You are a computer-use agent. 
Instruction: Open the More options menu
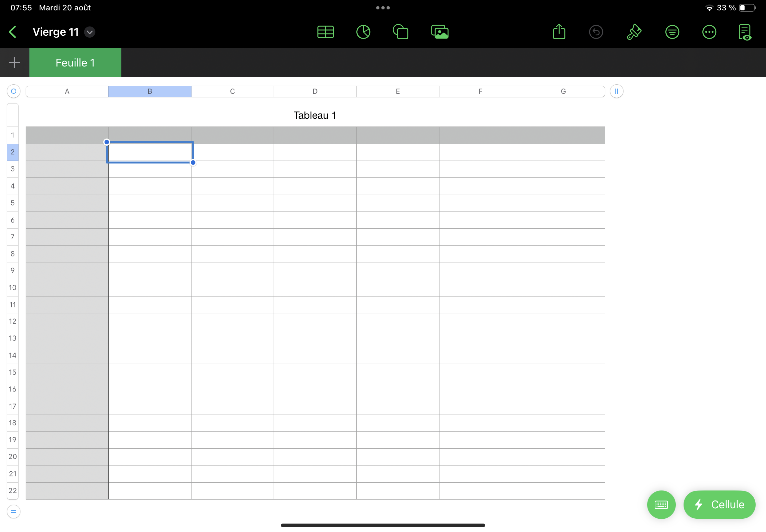[x=709, y=32]
